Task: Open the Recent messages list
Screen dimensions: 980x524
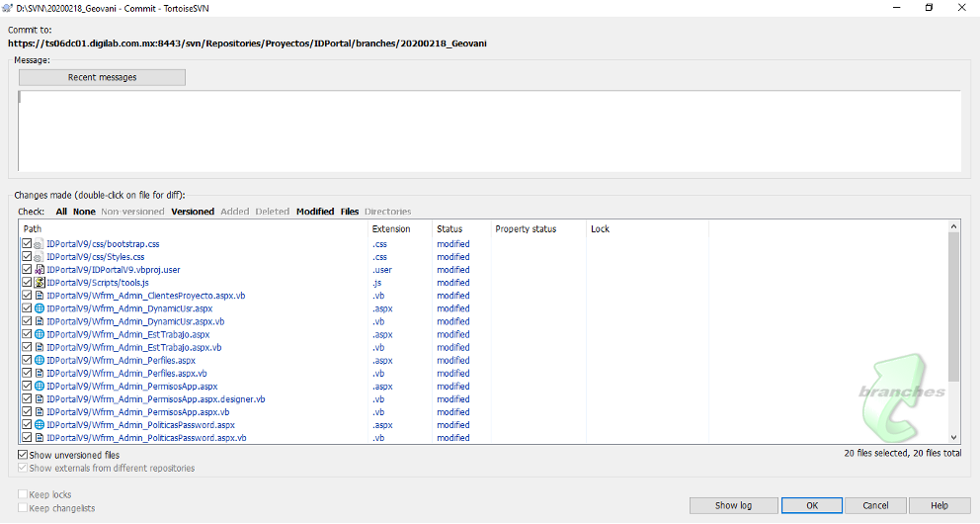Action: pyautogui.click(x=102, y=77)
